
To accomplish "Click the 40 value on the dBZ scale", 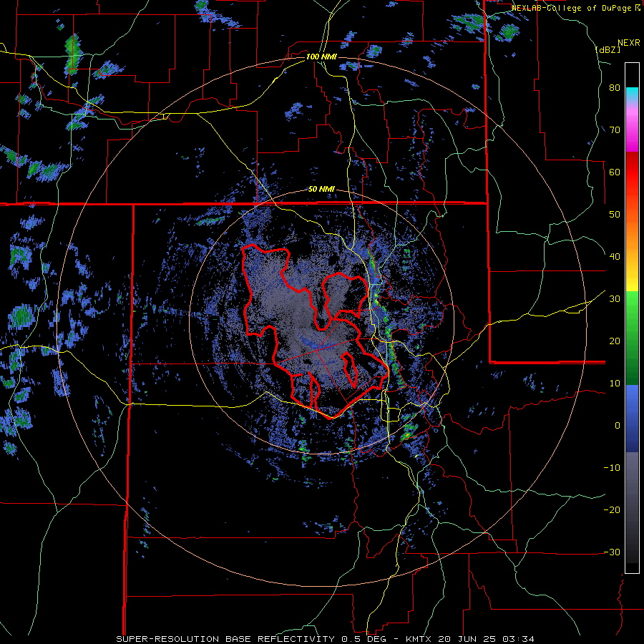I will click(x=615, y=257).
